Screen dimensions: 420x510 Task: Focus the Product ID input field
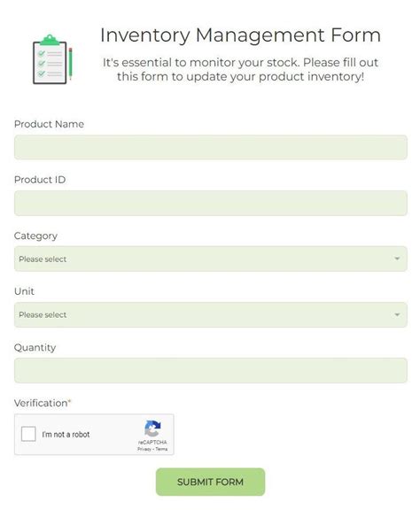pos(211,203)
